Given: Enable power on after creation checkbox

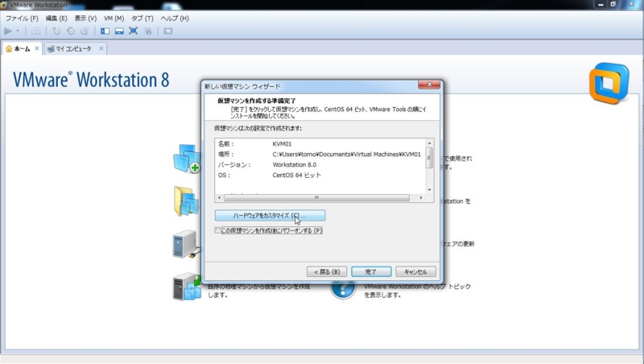Looking at the screenshot, I should pyautogui.click(x=217, y=230).
